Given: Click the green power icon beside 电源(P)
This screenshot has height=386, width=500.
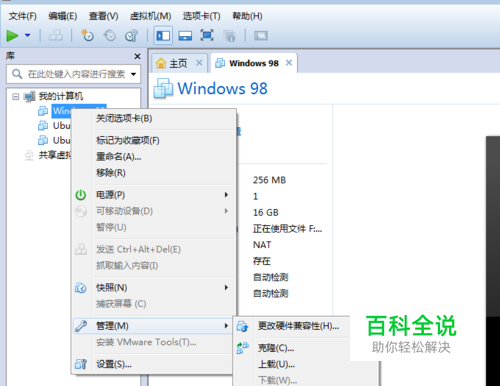Looking at the screenshot, I should coord(81,195).
